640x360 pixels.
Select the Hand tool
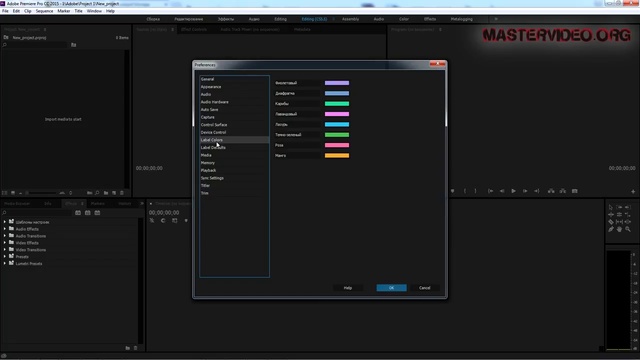click(x=619, y=229)
